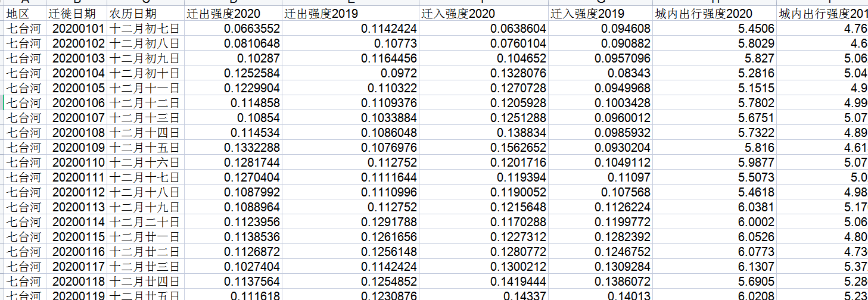Click the lunar date 十二月初七日
The width and height of the screenshot is (868, 300).
pyautogui.click(x=145, y=29)
